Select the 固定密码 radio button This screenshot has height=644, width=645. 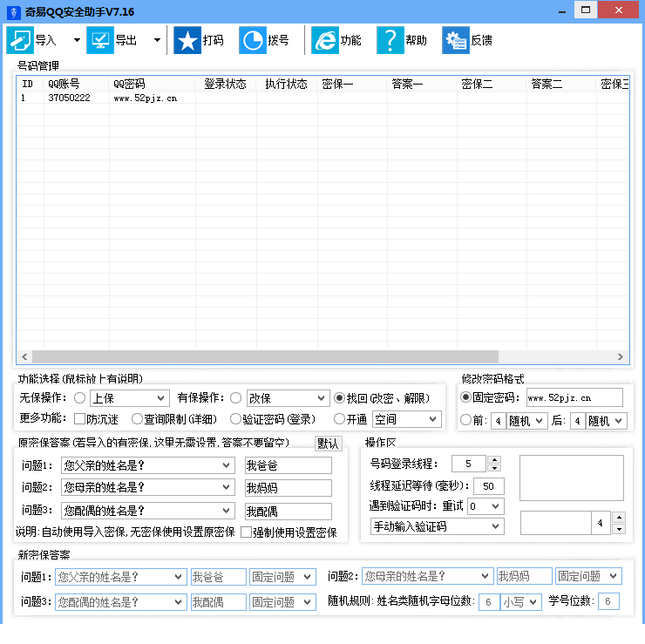[x=465, y=397]
